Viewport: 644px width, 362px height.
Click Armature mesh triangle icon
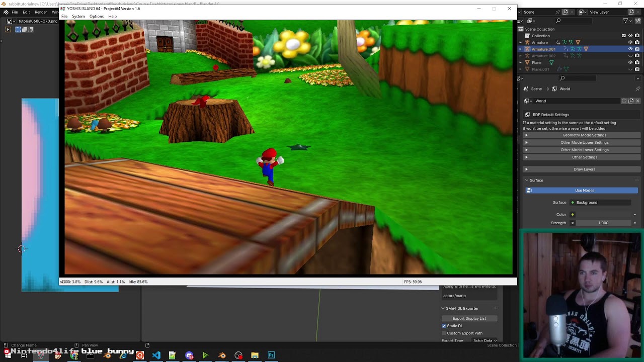point(578,43)
